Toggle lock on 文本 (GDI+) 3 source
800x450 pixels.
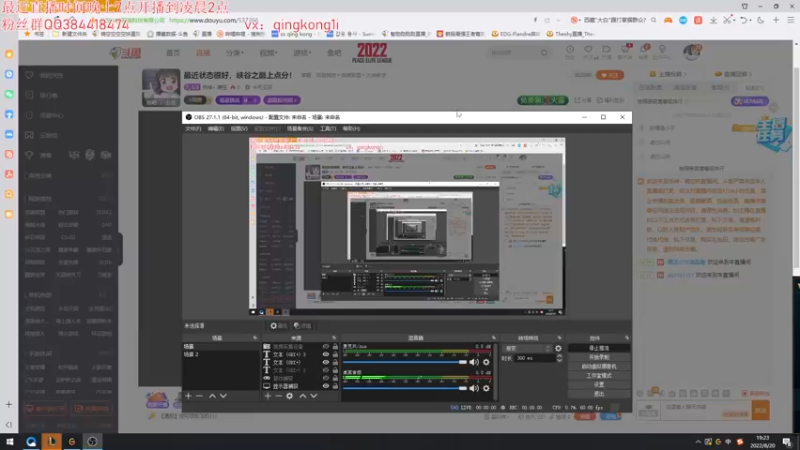pyautogui.click(x=335, y=354)
